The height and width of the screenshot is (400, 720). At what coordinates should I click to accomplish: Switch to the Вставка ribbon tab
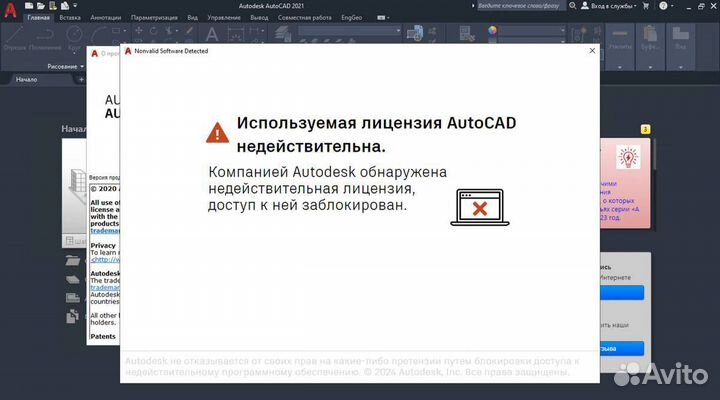point(70,18)
